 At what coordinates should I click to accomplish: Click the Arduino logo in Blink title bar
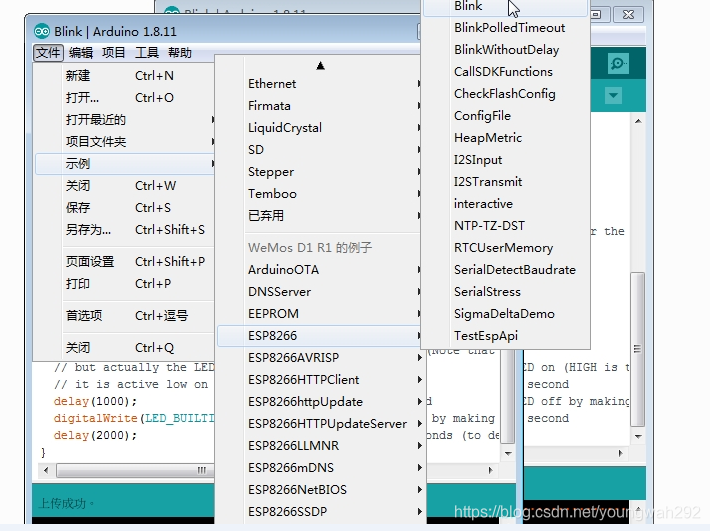click(x=42, y=31)
